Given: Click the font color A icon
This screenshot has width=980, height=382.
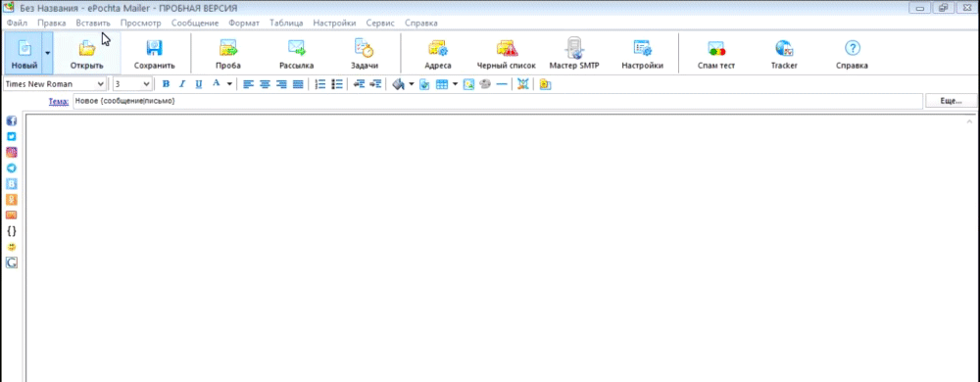Looking at the screenshot, I should [217, 83].
